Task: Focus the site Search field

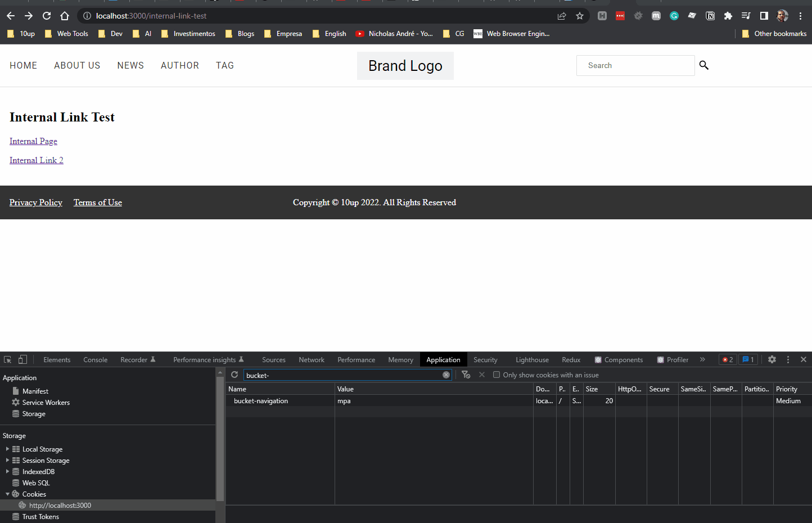Action: coord(635,65)
